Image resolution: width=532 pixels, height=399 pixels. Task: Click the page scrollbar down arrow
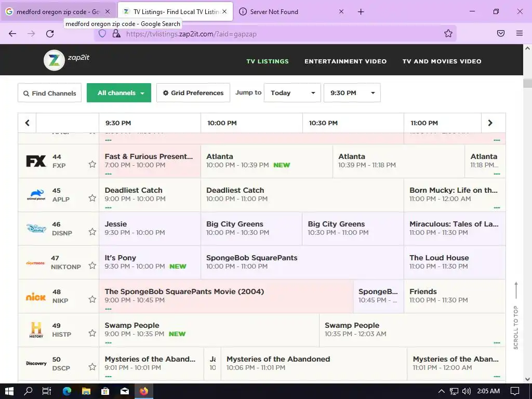(x=527, y=379)
